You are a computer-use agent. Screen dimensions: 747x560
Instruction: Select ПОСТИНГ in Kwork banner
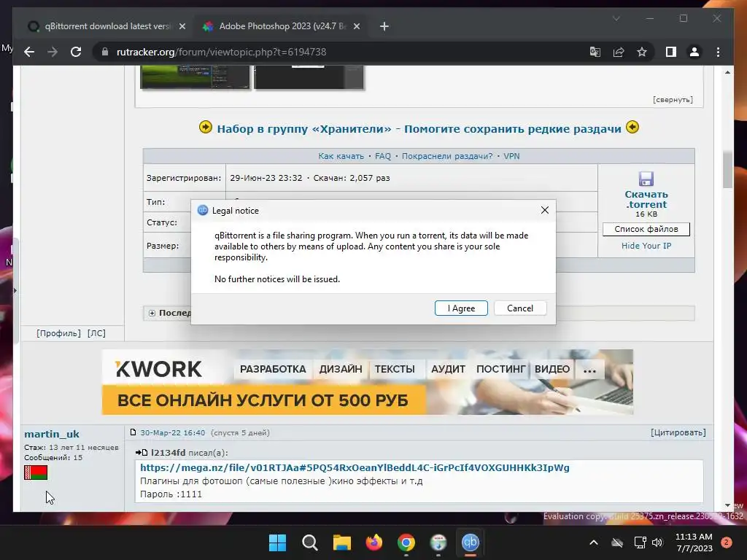click(500, 369)
